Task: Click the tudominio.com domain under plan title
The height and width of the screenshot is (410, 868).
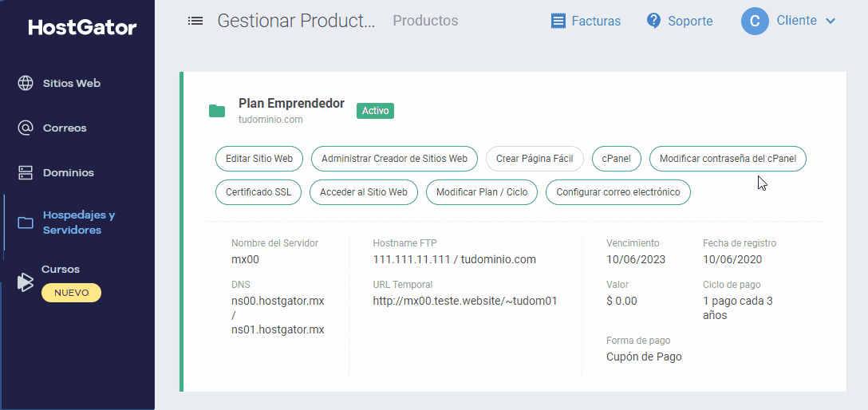Action: click(x=270, y=119)
